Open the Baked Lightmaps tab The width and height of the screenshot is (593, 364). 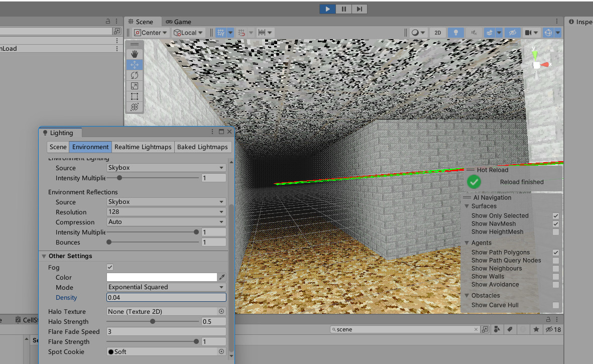tap(203, 147)
